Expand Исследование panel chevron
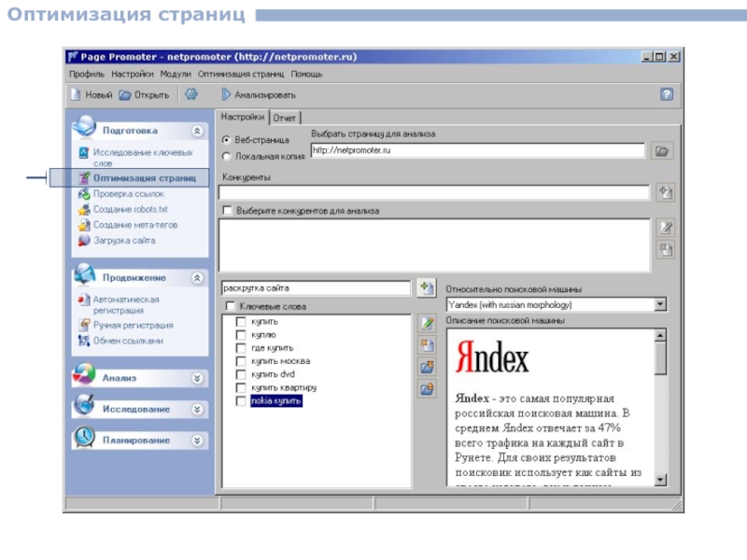747x560 pixels. (x=197, y=409)
